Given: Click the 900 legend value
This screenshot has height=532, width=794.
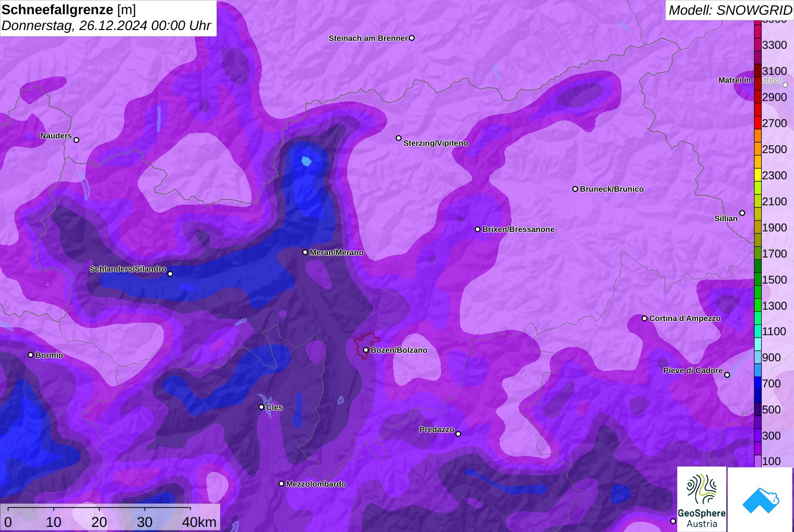Looking at the screenshot, I should pos(771,357).
